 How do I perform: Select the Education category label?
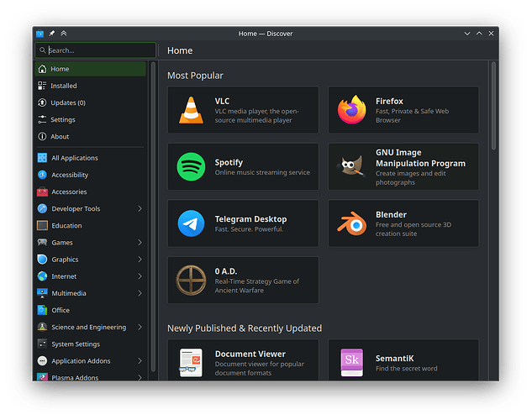pyautogui.click(x=66, y=226)
